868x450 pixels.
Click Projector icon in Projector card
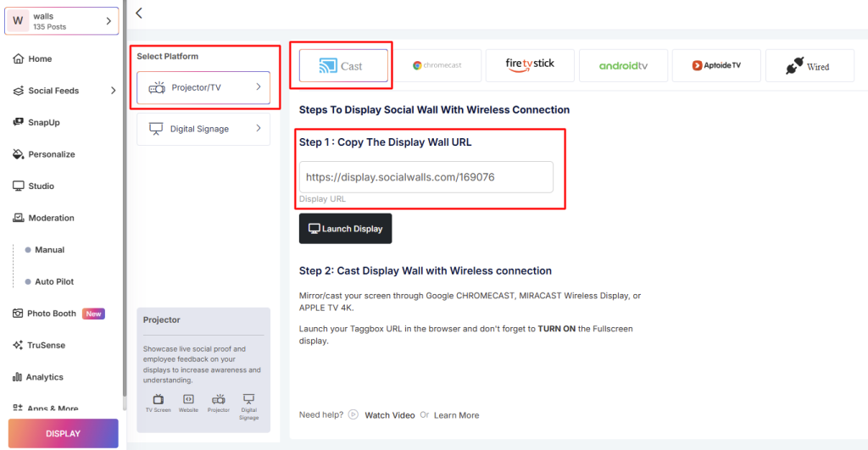[x=218, y=399]
